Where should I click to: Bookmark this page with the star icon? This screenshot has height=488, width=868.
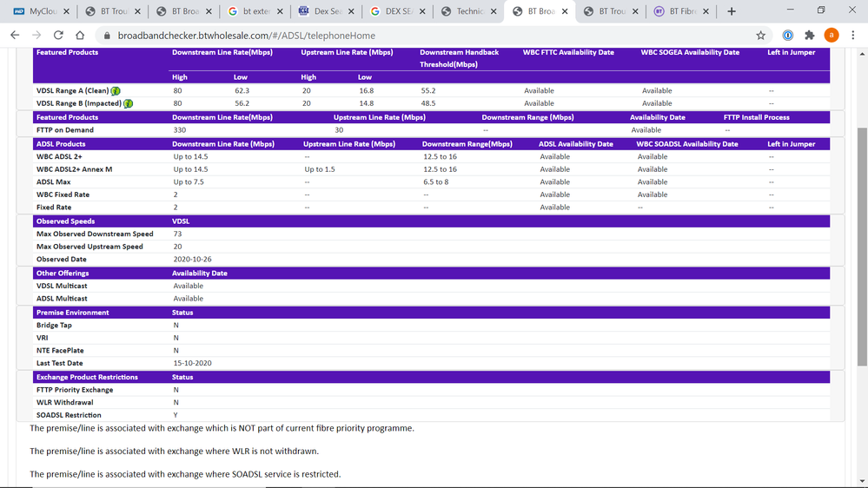point(760,36)
